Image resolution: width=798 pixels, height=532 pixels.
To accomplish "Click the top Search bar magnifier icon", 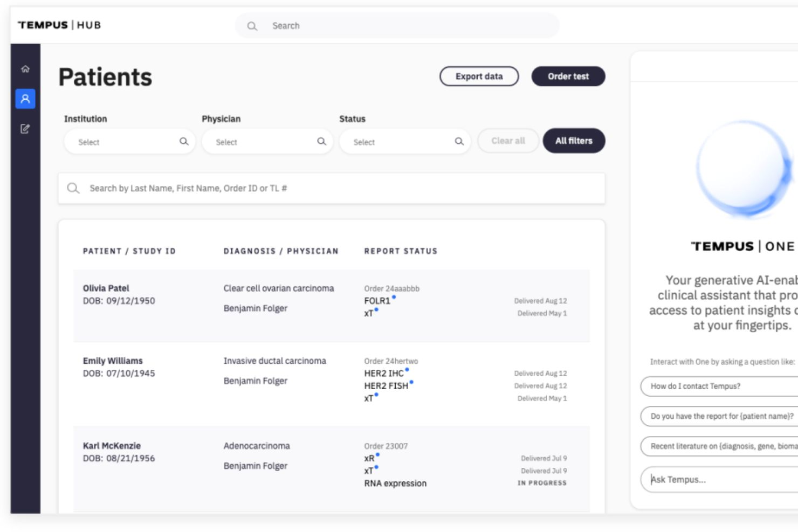I will [252, 26].
